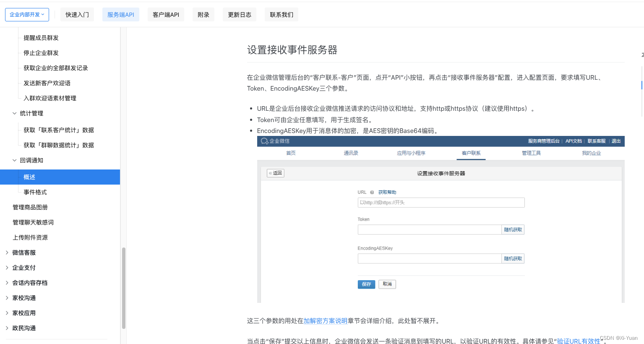644x344 pixels.
Task: Click the URL help question icon
Action: click(x=372, y=192)
